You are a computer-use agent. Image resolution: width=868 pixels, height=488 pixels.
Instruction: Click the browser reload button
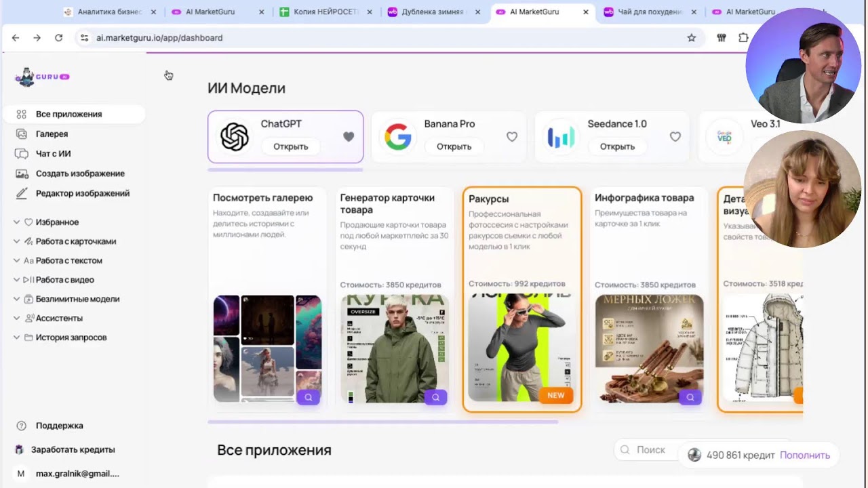[59, 38]
